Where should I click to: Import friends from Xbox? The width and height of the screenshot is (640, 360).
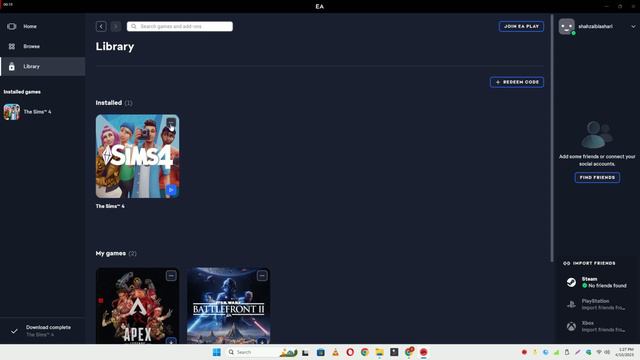[597, 326]
